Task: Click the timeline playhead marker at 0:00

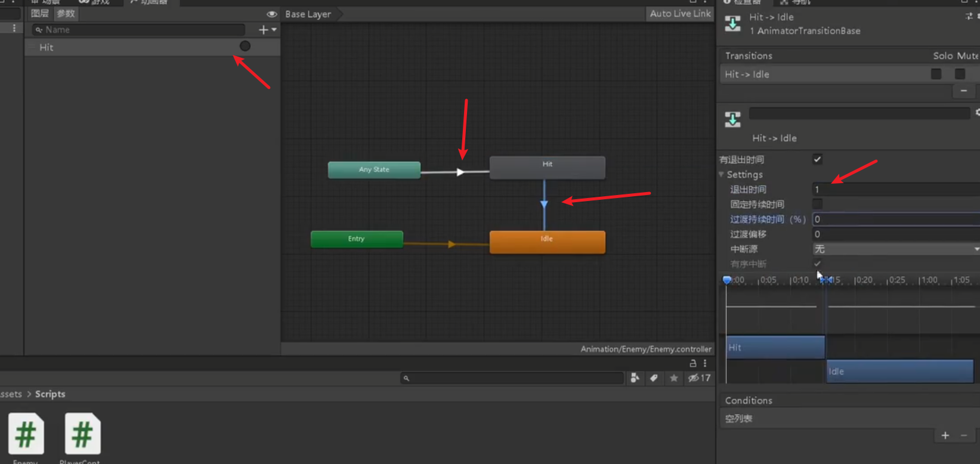Action: click(727, 279)
